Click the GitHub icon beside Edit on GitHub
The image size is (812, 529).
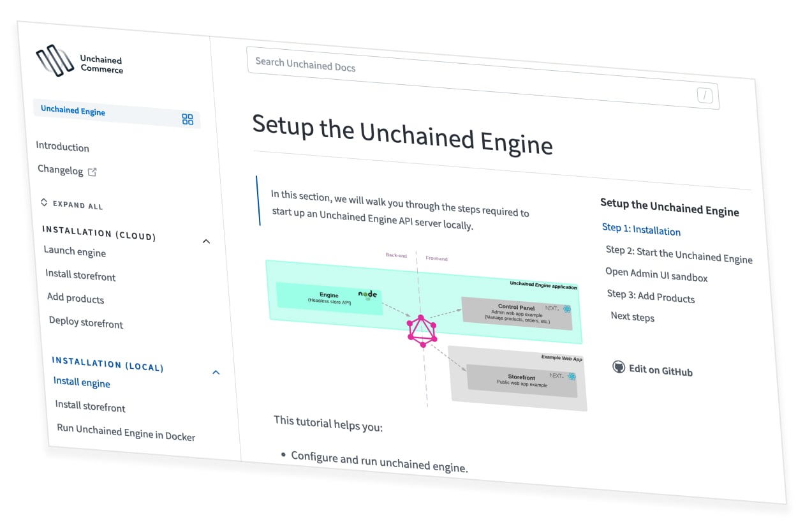tap(618, 368)
